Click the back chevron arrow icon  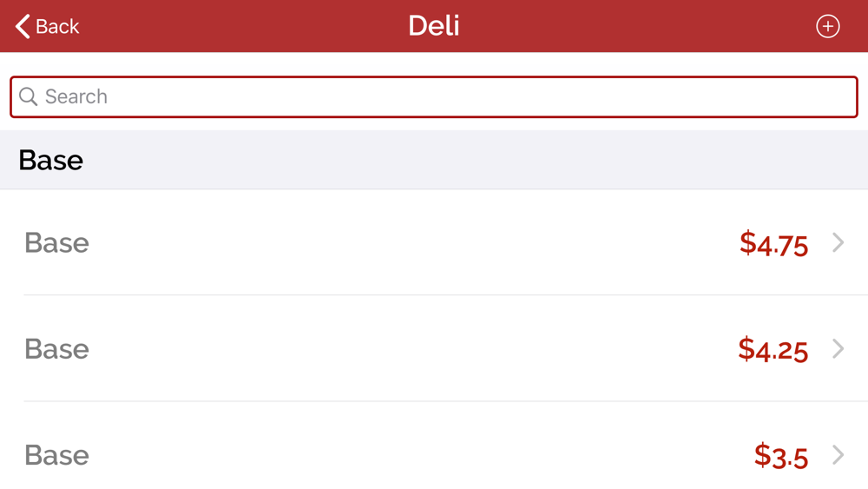(23, 26)
